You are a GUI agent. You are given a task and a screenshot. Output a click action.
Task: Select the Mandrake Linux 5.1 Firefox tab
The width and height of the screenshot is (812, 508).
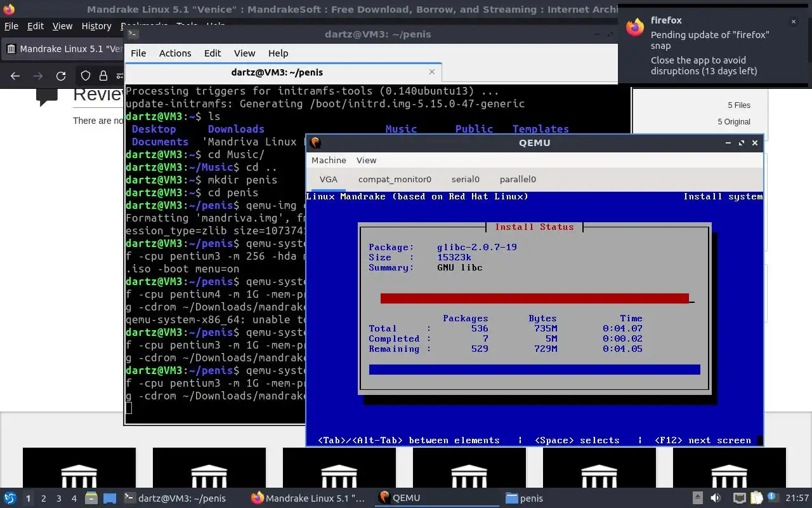coord(63,49)
